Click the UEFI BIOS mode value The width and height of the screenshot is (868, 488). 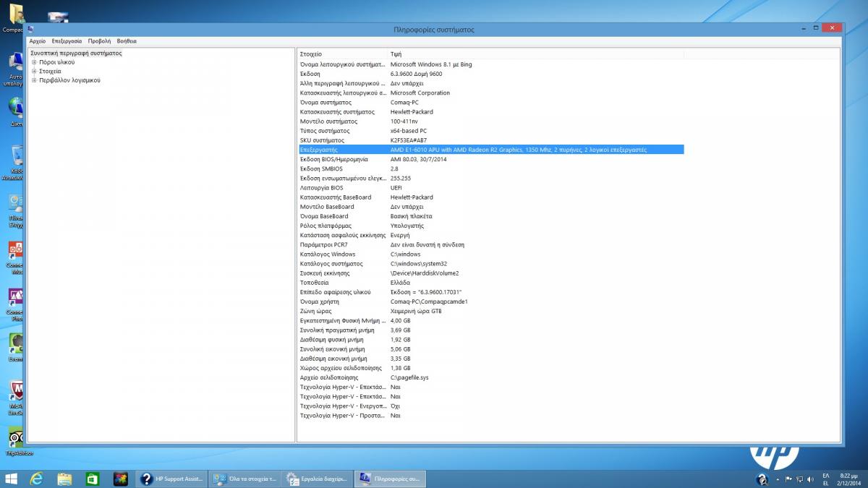click(x=397, y=188)
